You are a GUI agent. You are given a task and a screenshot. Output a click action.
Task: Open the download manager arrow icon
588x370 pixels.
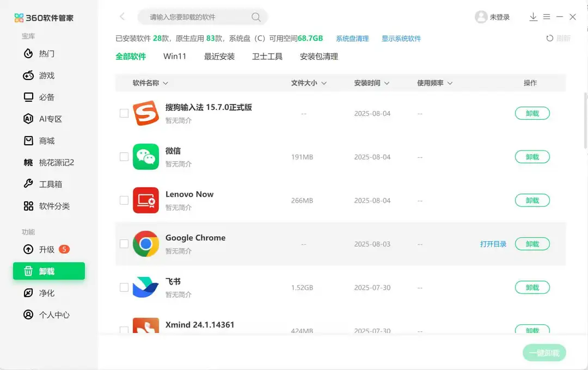click(x=533, y=17)
